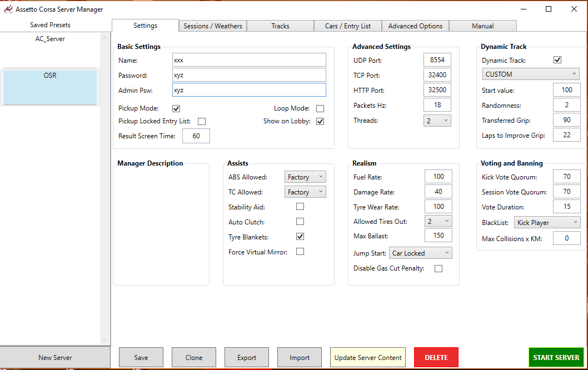Check Force Virtual Mirror box

coord(300,252)
